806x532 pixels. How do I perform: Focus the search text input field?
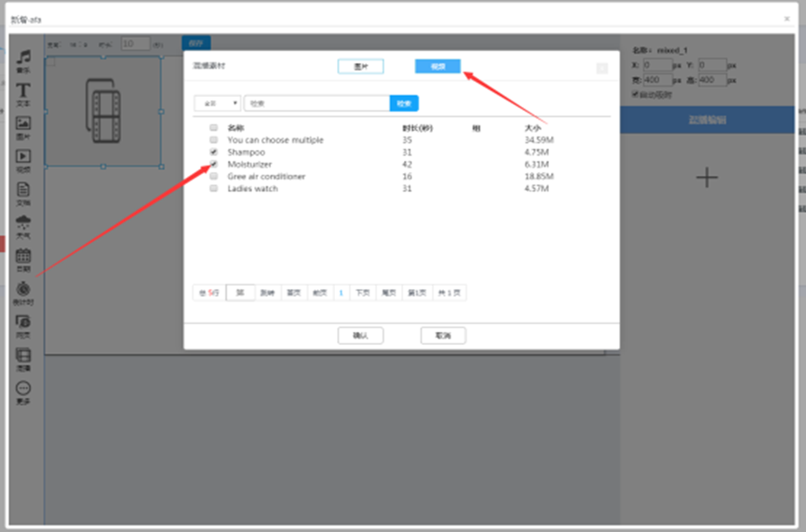pos(316,103)
